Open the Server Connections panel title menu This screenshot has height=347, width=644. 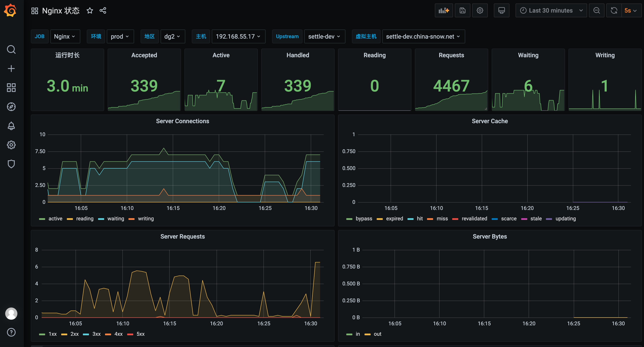[x=182, y=121]
